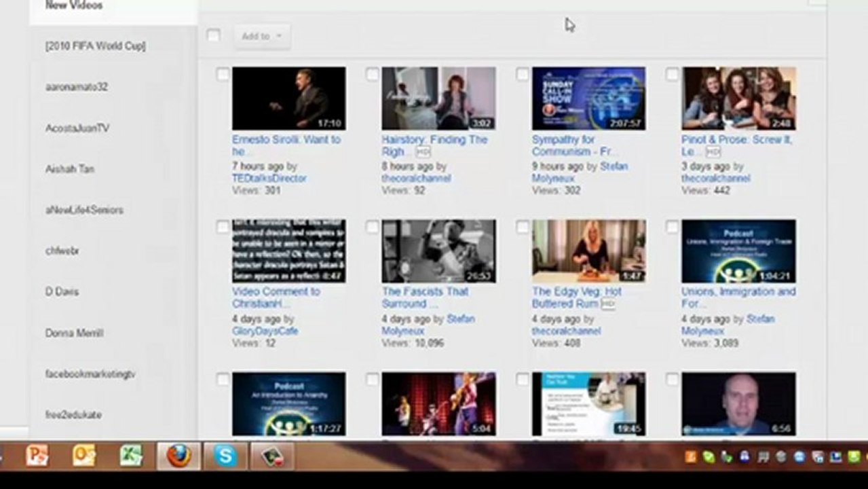
Task: Open Skype from the taskbar
Action: pos(225,455)
